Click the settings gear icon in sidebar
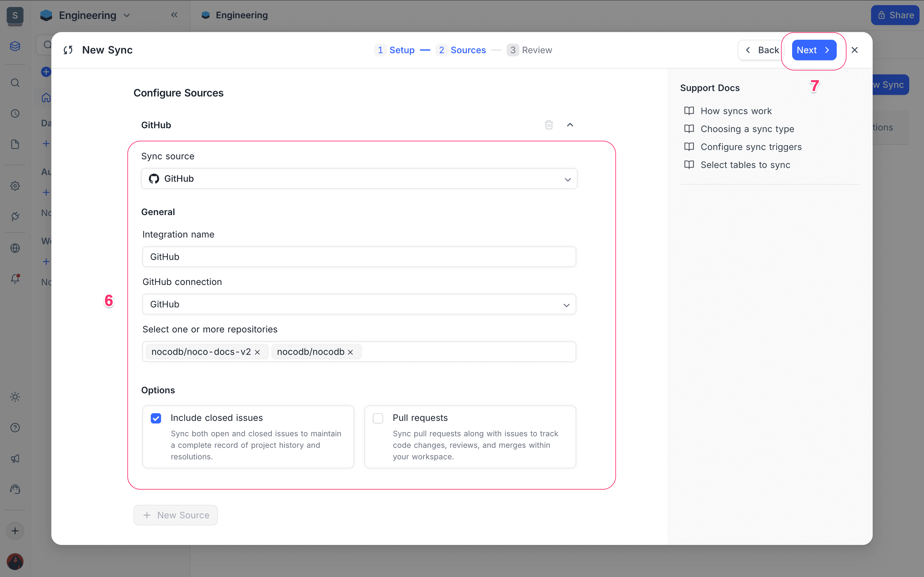 click(15, 186)
